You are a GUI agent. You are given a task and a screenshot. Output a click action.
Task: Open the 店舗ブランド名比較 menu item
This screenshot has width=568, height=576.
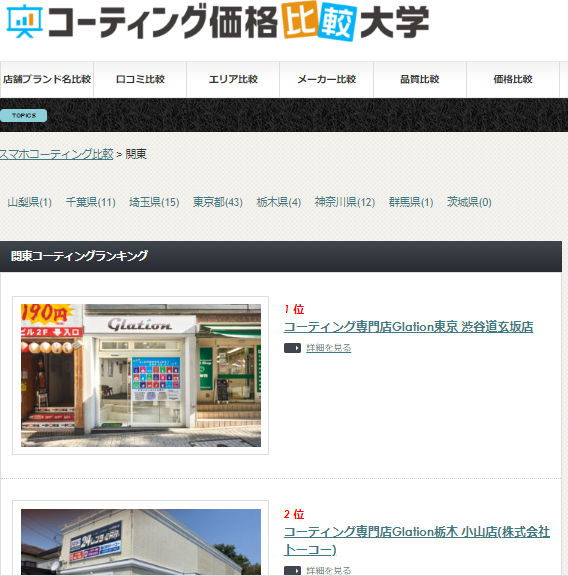47,79
